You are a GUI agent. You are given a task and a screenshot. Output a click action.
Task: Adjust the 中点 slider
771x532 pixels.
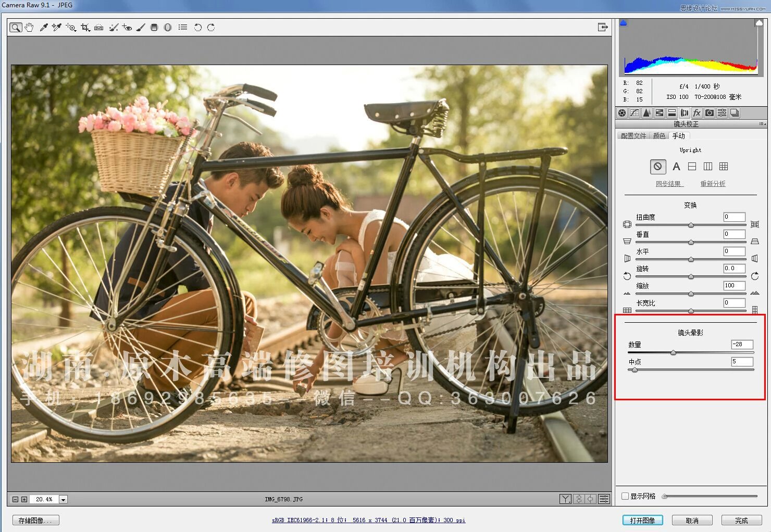pos(635,370)
